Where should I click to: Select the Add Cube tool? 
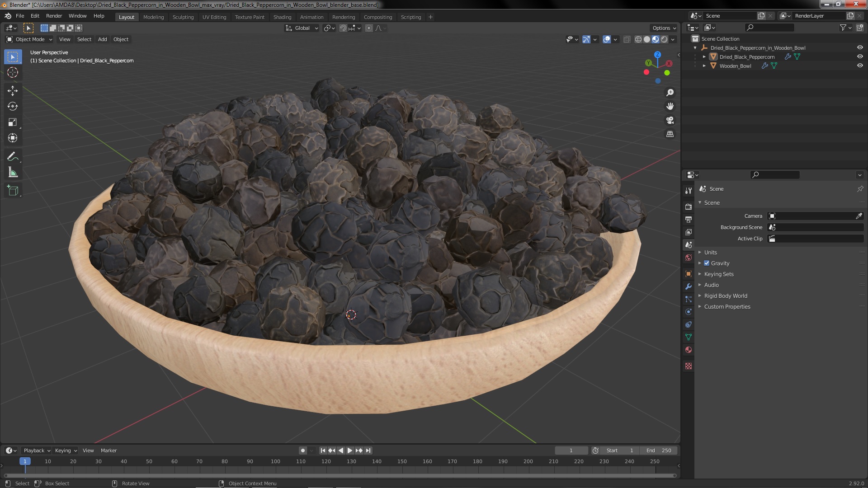coord(13,191)
